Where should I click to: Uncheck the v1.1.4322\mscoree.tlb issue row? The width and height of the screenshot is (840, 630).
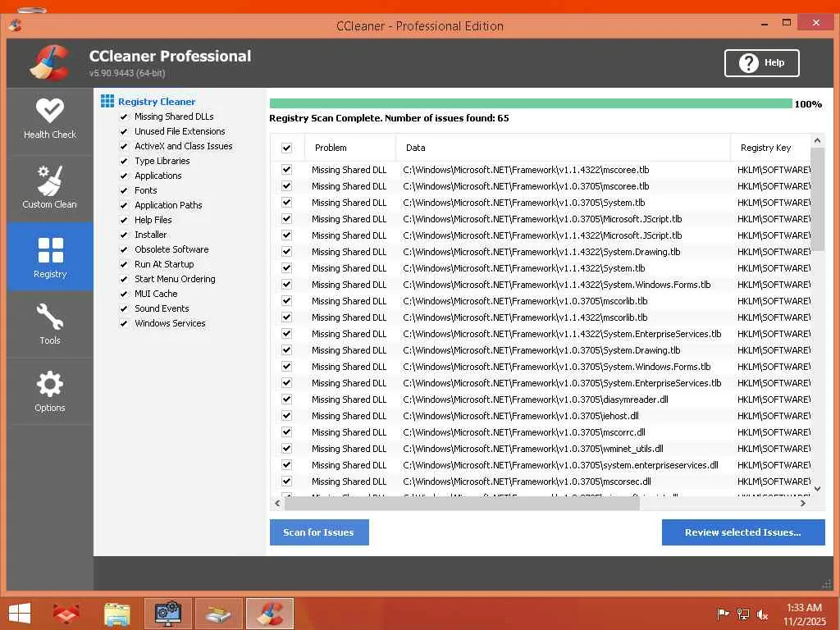coord(286,170)
